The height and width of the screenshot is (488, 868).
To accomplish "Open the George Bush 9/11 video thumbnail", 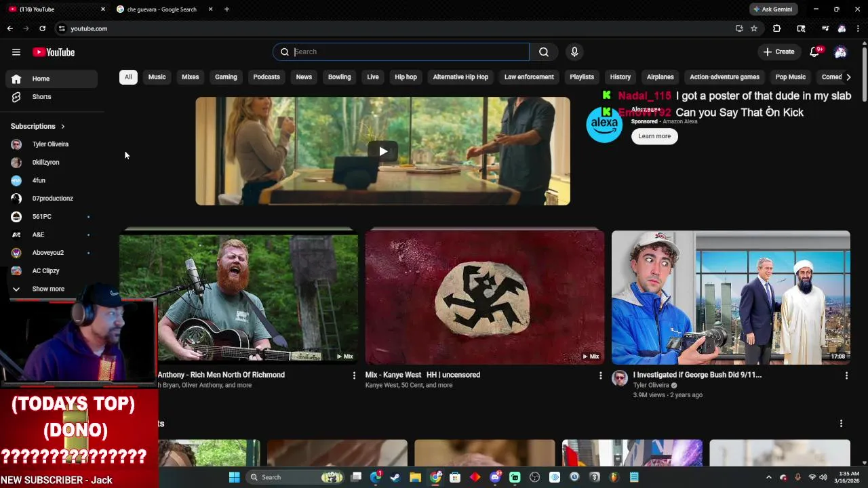I will [731, 297].
